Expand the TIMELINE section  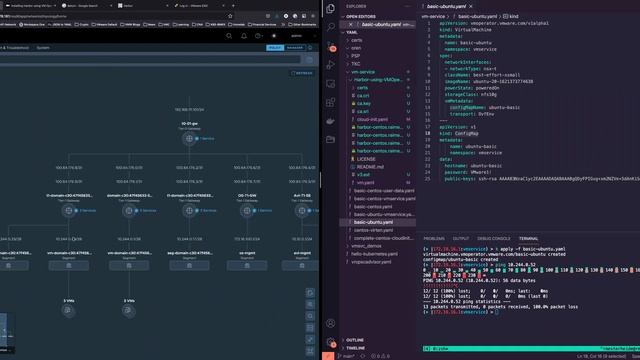click(356, 348)
